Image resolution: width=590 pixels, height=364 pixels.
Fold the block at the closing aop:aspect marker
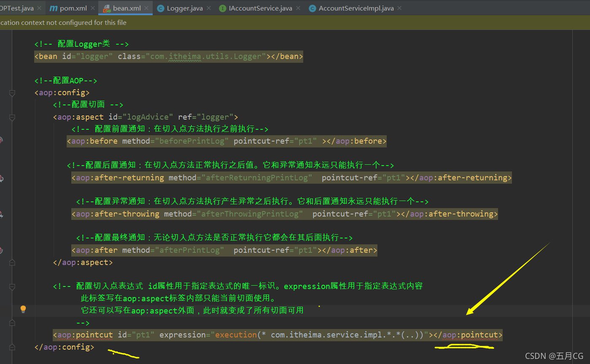coord(12,262)
